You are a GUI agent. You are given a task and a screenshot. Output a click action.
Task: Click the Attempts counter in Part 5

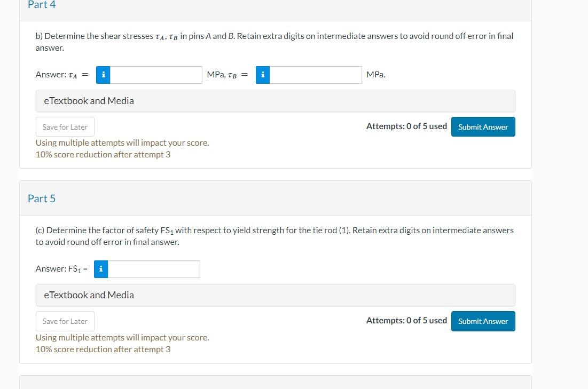(406, 320)
